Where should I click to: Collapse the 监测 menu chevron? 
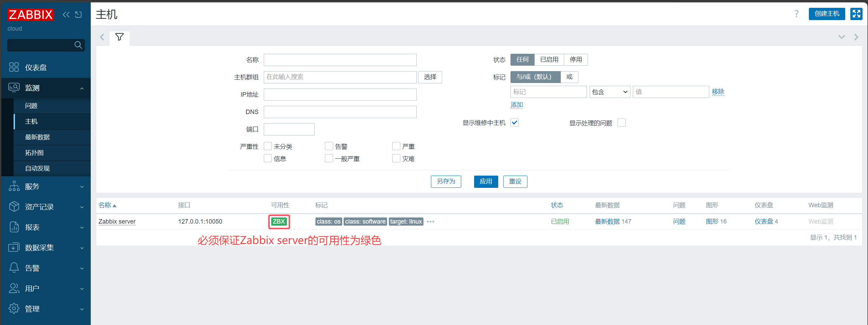pyautogui.click(x=82, y=88)
